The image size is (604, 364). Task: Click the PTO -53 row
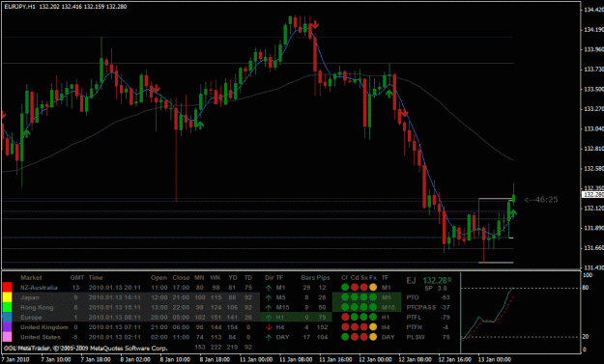click(428, 297)
